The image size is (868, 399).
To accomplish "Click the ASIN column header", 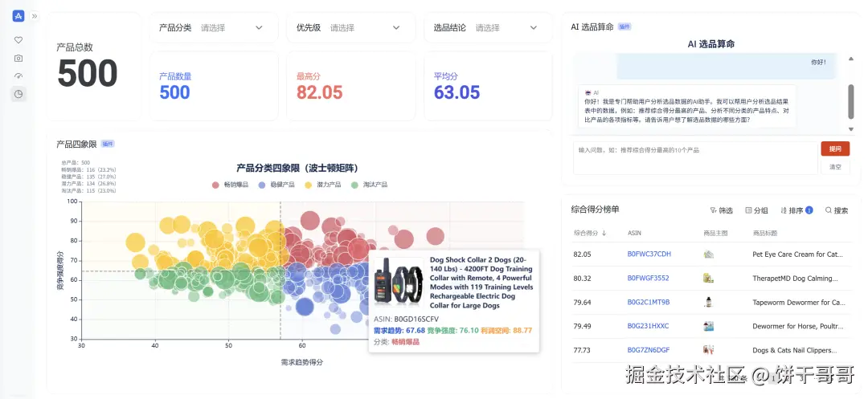I will (x=634, y=233).
